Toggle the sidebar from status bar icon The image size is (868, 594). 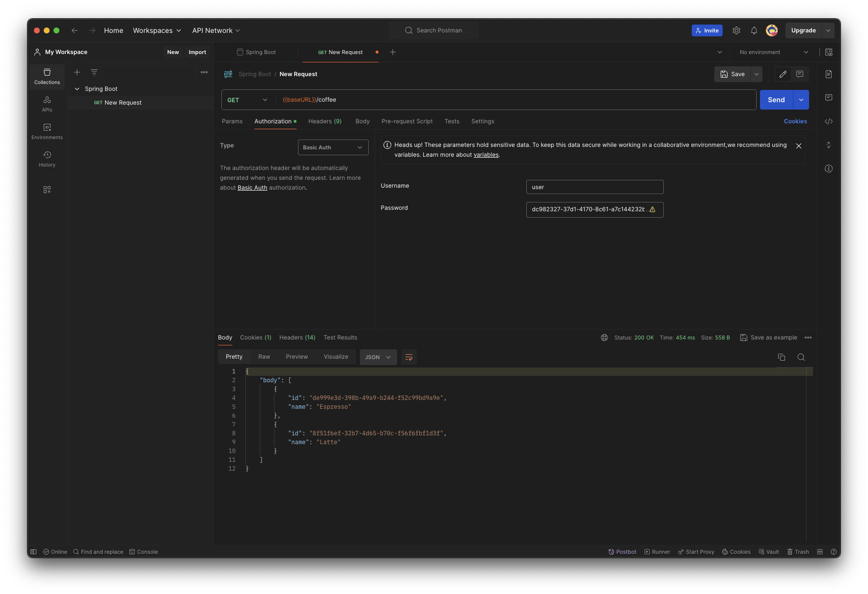(x=33, y=552)
